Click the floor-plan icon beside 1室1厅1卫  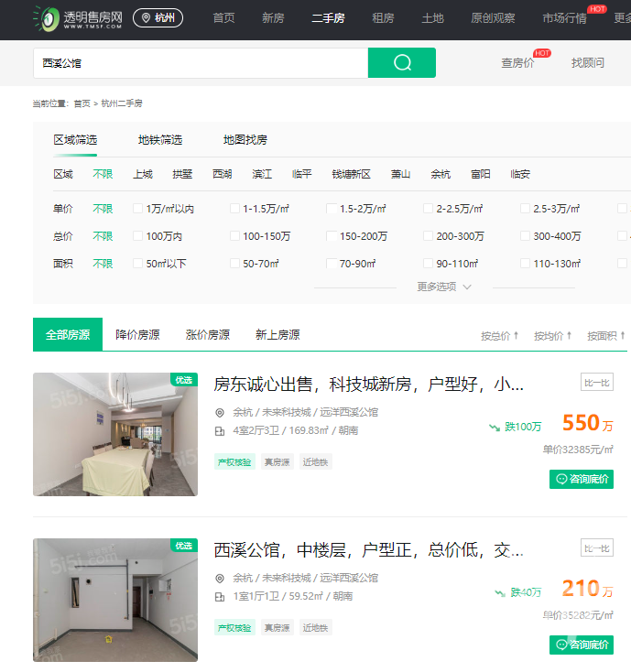(220, 597)
